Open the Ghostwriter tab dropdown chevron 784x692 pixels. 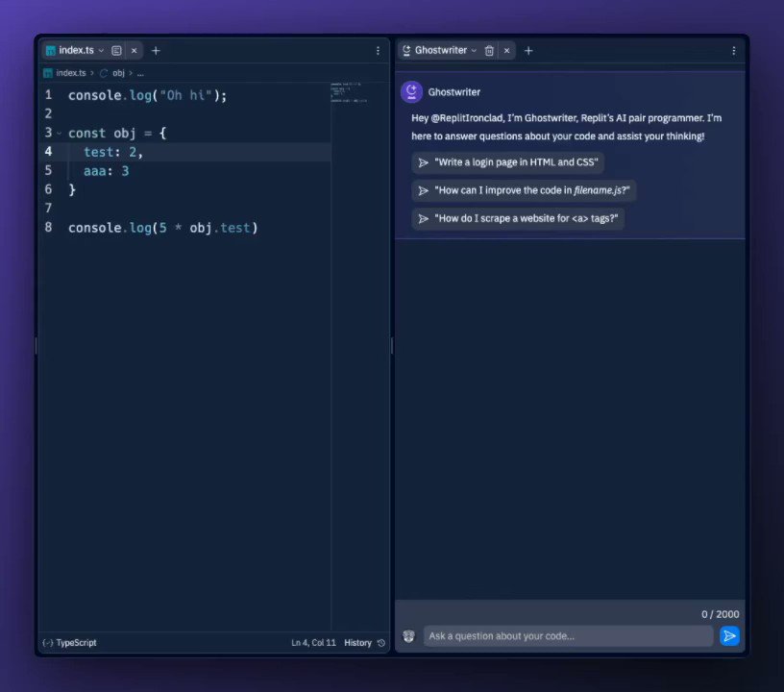point(474,51)
